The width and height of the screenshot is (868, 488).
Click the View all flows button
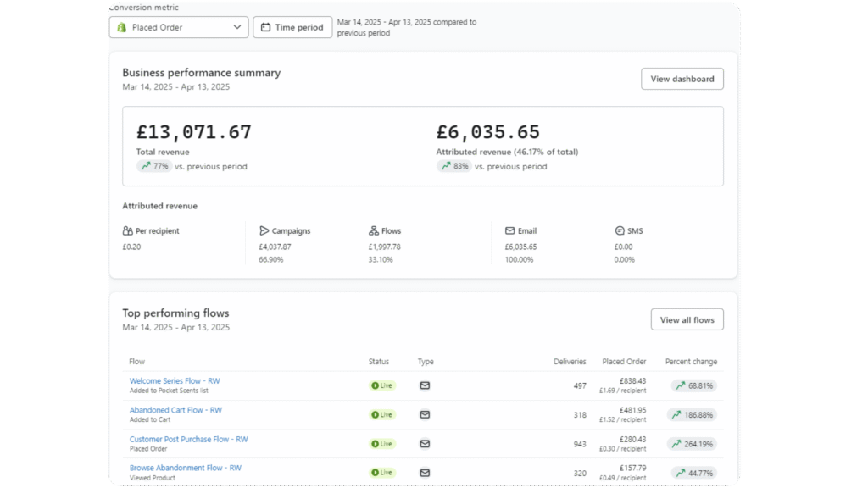(687, 319)
